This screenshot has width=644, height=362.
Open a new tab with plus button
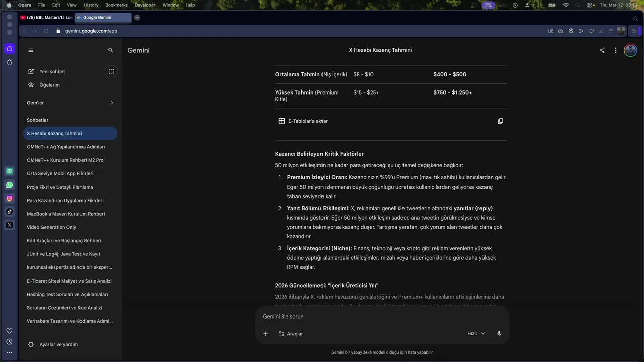click(137, 18)
